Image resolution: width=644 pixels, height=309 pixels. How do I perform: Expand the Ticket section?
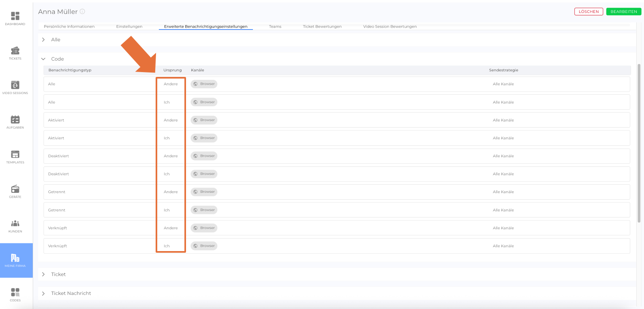(x=43, y=275)
